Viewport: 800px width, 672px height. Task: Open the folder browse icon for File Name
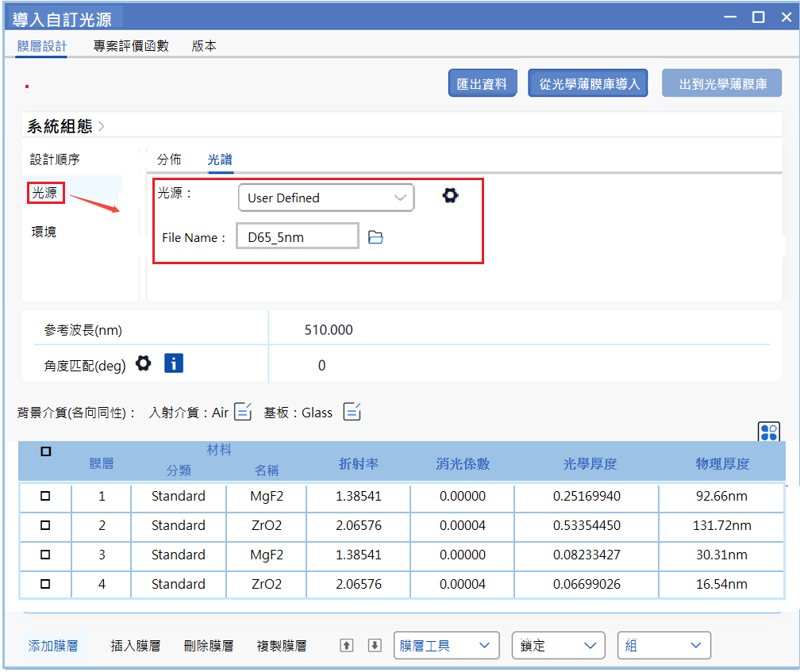pos(376,236)
